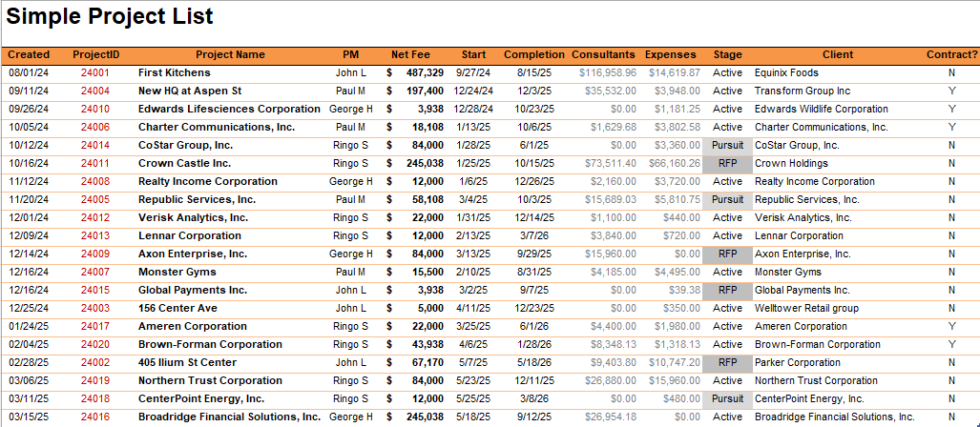Screen dimensions: 980x427
Task: Select Monster Gyms project name cell
Action: 177,273
